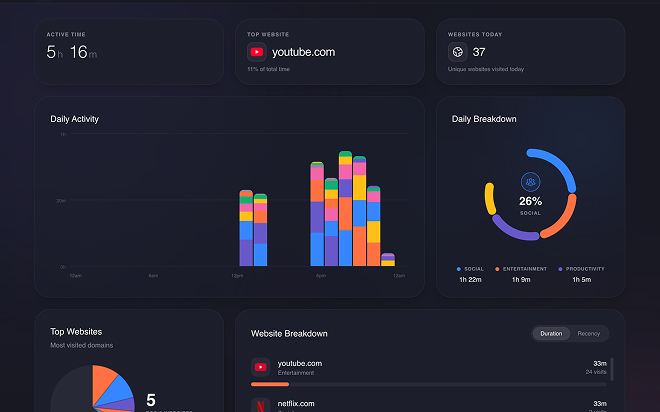660x412 pixels.
Task: Click the blue Social donut segment
Action: click(560, 166)
